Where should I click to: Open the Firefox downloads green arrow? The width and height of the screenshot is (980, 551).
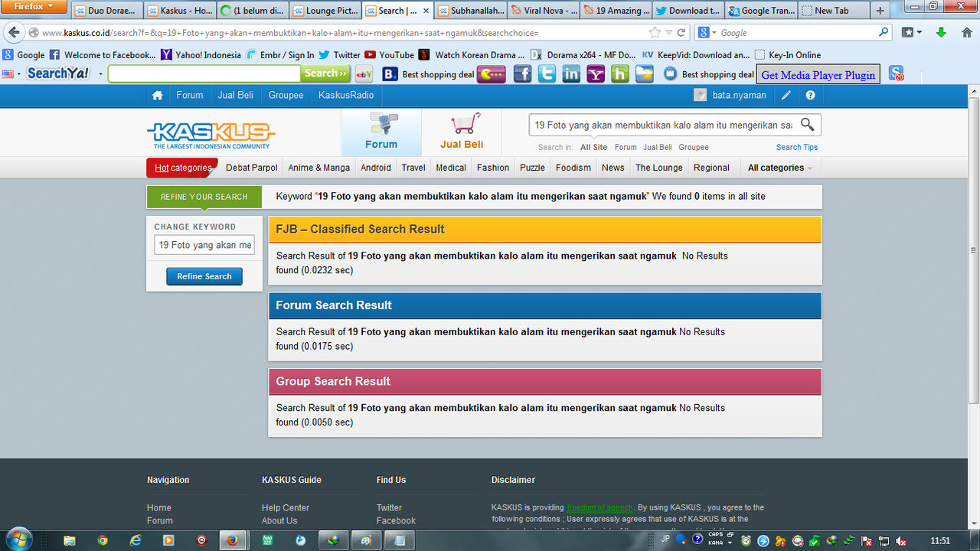[x=942, y=33]
